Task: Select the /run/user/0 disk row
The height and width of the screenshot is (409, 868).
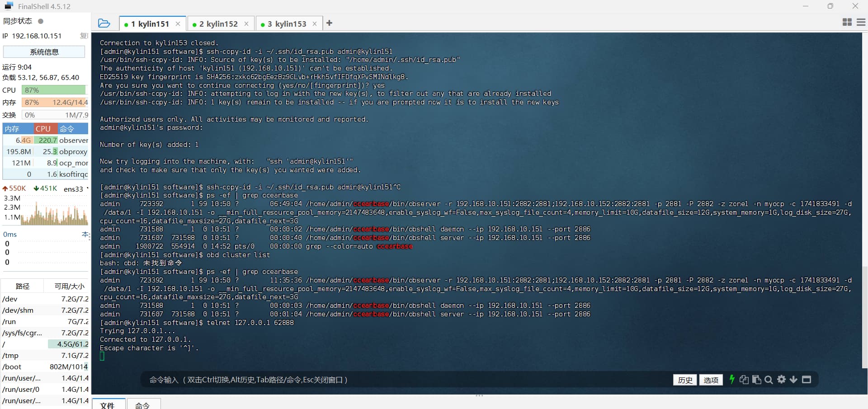Action: pos(45,389)
